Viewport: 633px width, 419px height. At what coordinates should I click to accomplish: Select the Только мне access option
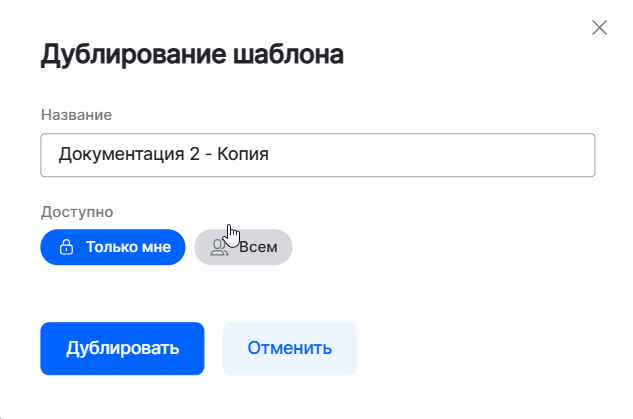(x=113, y=247)
